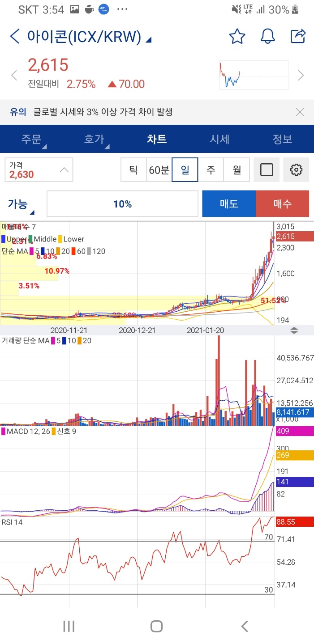
Task: Select the 월 monthly chart interval
Action: pos(237,170)
